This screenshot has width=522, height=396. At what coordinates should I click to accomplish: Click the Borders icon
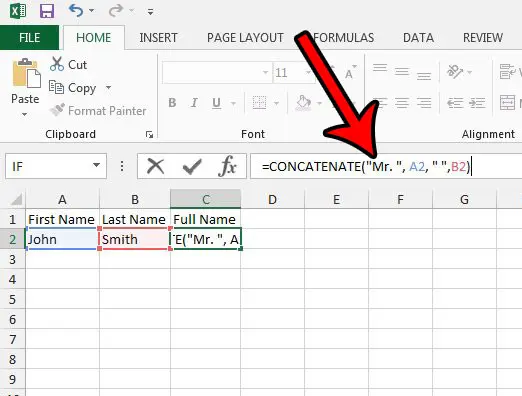[259, 103]
